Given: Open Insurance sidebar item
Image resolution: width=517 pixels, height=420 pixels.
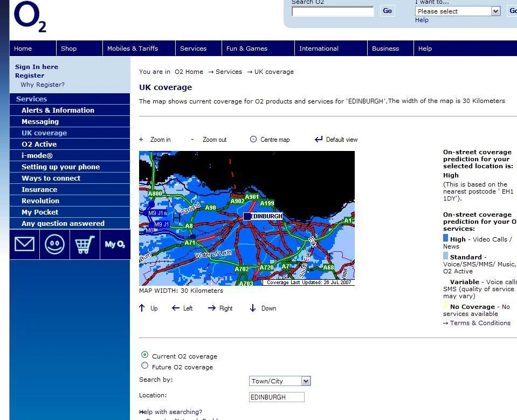Looking at the screenshot, I should click(70, 190).
